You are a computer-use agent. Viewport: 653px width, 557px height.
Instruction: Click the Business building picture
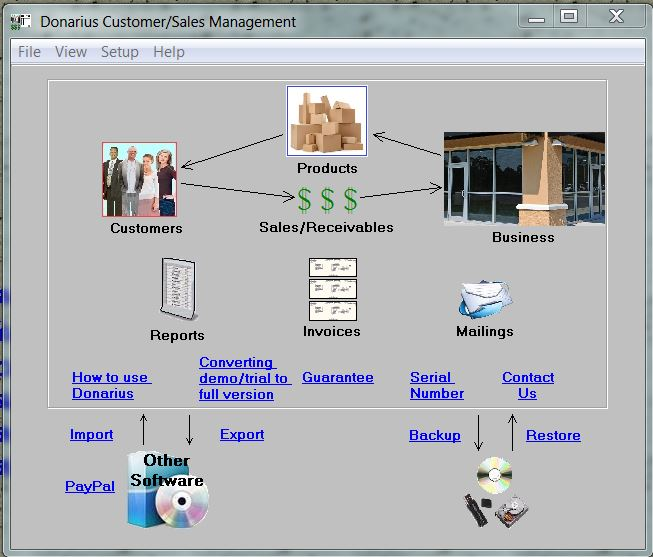(524, 179)
